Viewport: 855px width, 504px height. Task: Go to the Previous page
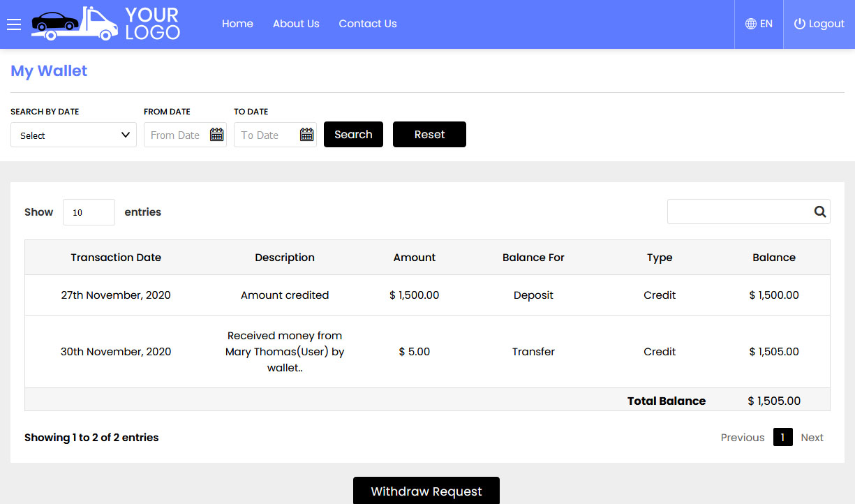coord(743,438)
